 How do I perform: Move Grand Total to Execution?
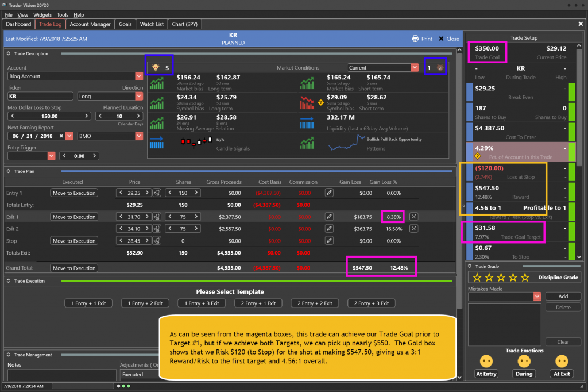pos(74,268)
